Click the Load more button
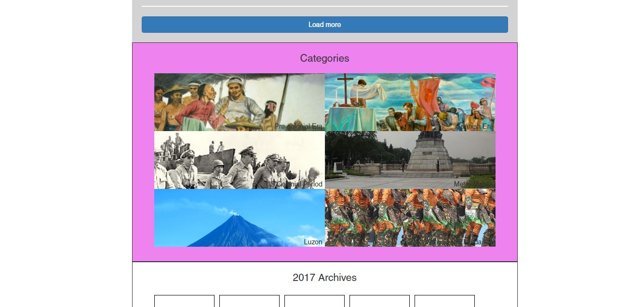This screenshot has width=644, height=307. coord(324,25)
